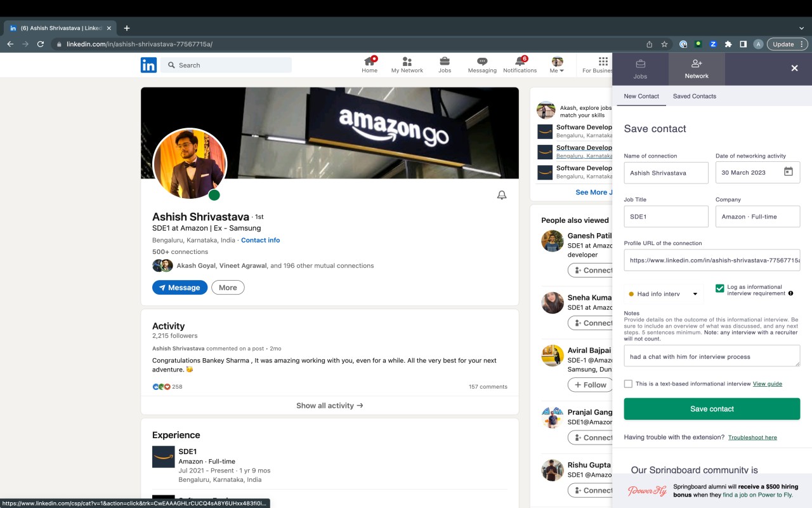
Task: Switch to the Saved Contacts tab
Action: 694,96
